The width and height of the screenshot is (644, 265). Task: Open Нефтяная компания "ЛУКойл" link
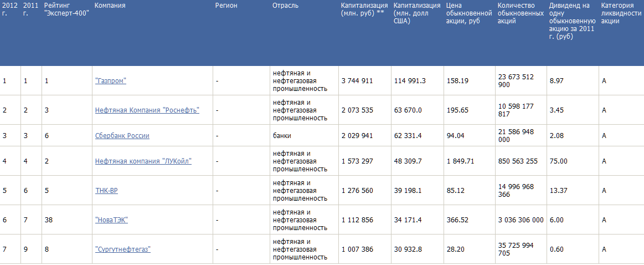coord(143,161)
